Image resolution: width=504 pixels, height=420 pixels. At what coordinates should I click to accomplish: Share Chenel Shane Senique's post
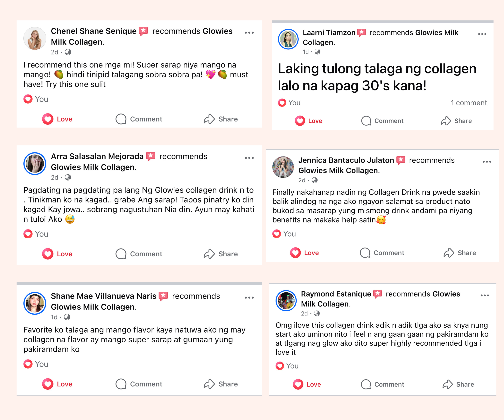[x=221, y=119]
